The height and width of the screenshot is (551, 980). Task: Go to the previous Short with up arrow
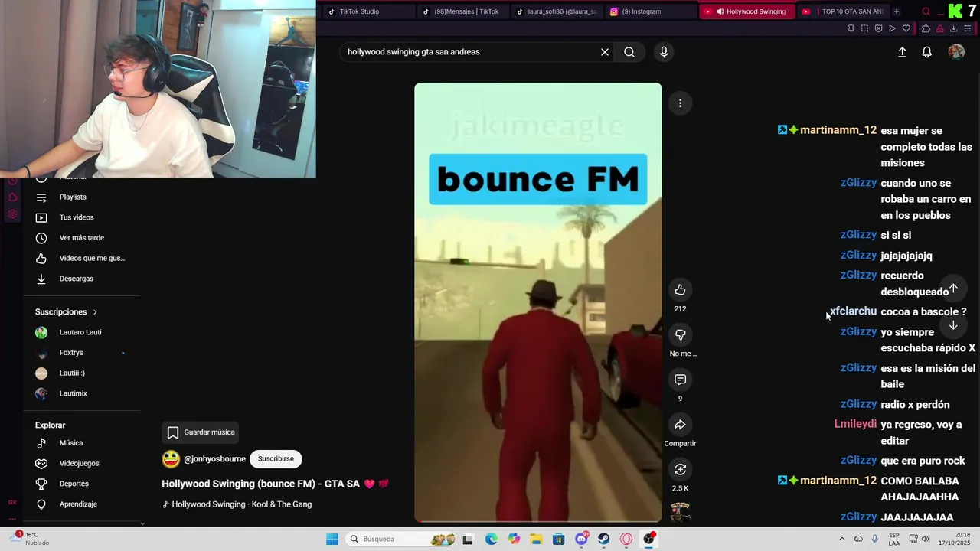pyautogui.click(x=953, y=289)
